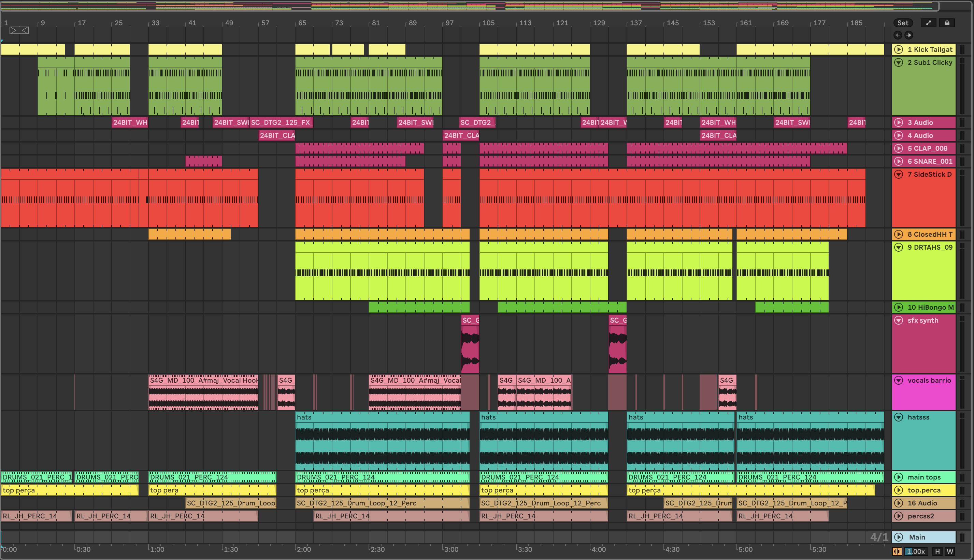
Task: Select the hatsss track header
Action: (x=919, y=417)
